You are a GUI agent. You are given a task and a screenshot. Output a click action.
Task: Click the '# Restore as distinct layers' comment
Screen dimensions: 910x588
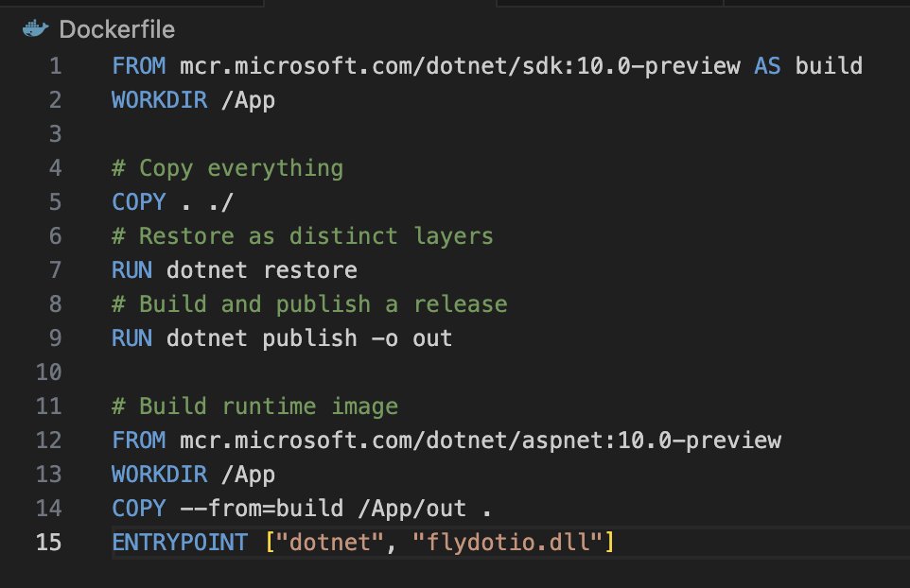pyautogui.click(x=303, y=236)
